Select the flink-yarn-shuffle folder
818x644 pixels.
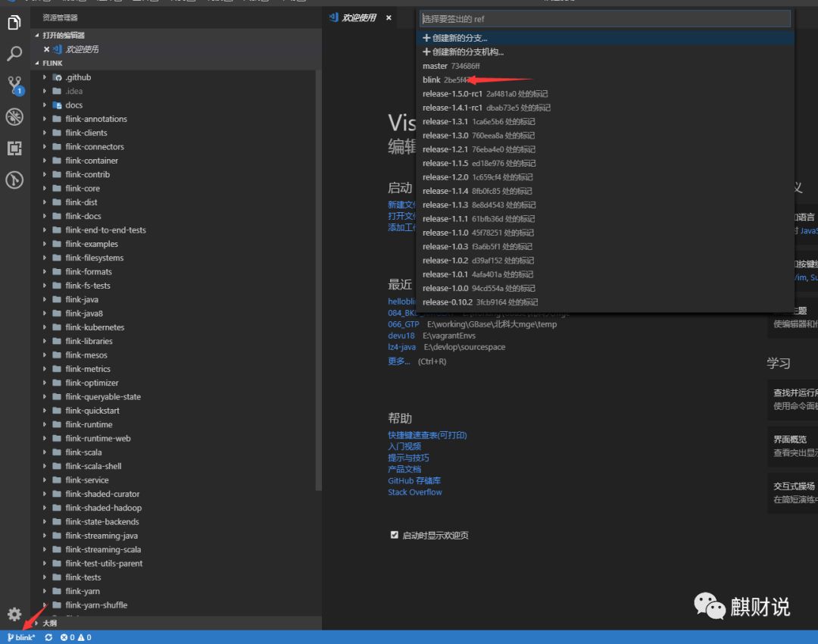point(96,605)
